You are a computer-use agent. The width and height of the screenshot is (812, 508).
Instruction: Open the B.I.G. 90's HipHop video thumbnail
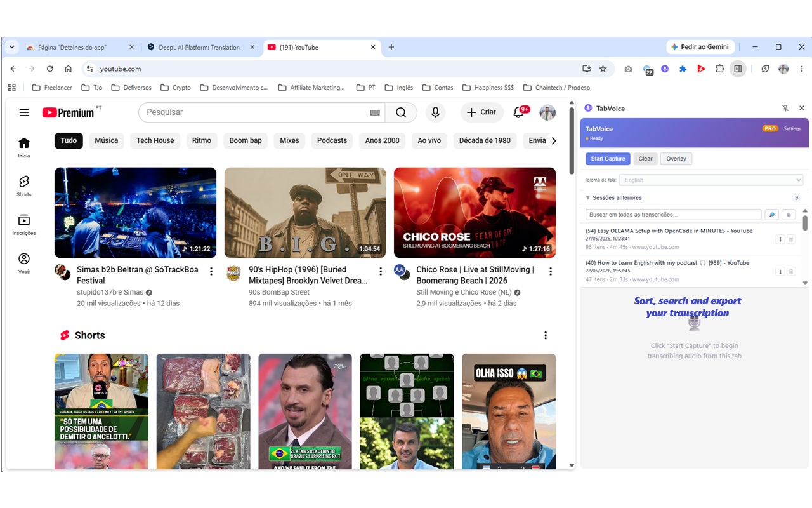305,213
